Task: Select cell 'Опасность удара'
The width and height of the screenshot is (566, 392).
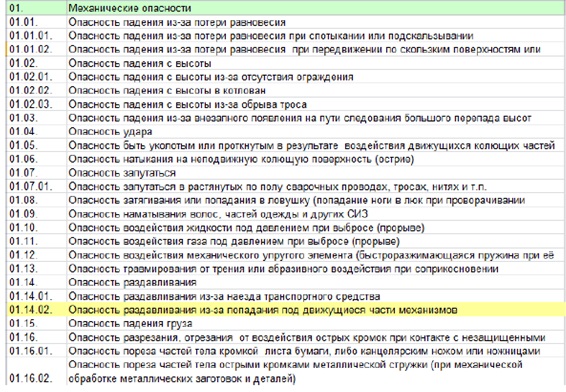Action: tap(316, 132)
